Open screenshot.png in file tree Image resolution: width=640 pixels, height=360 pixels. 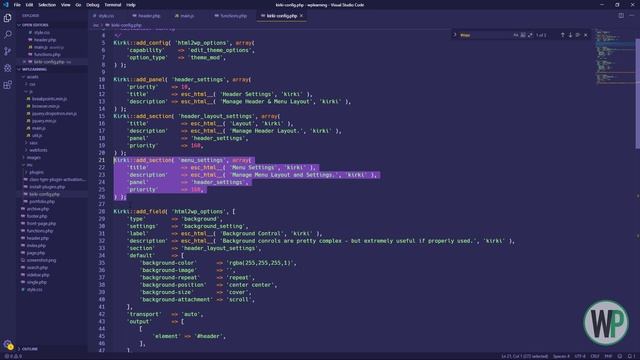click(41, 260)
